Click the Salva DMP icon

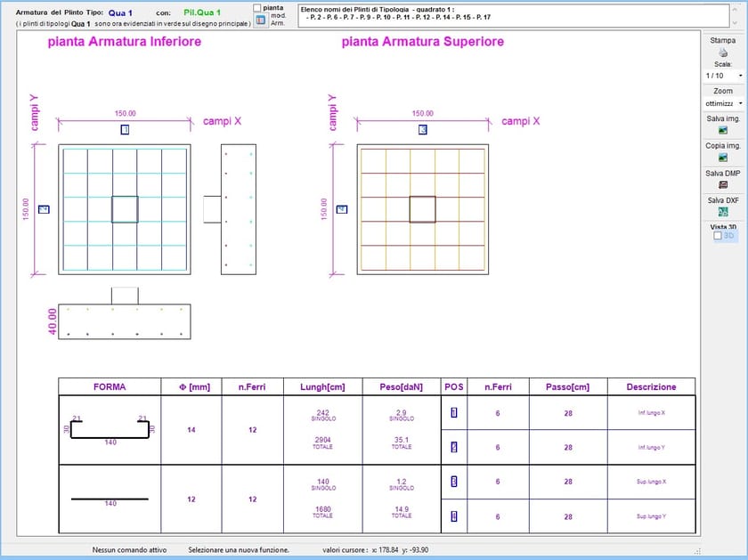pos(721,185)
